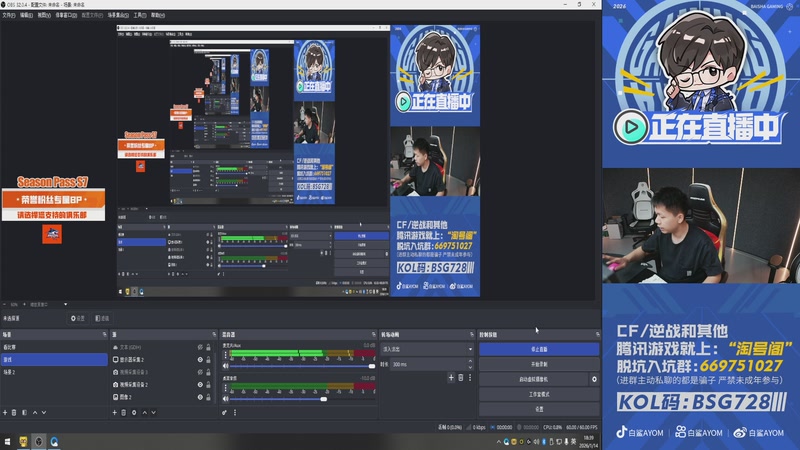Image resolution: width=800 pixels, height=450 pixels.
Task: Move the selected source down
Action: tap(154, 412)
